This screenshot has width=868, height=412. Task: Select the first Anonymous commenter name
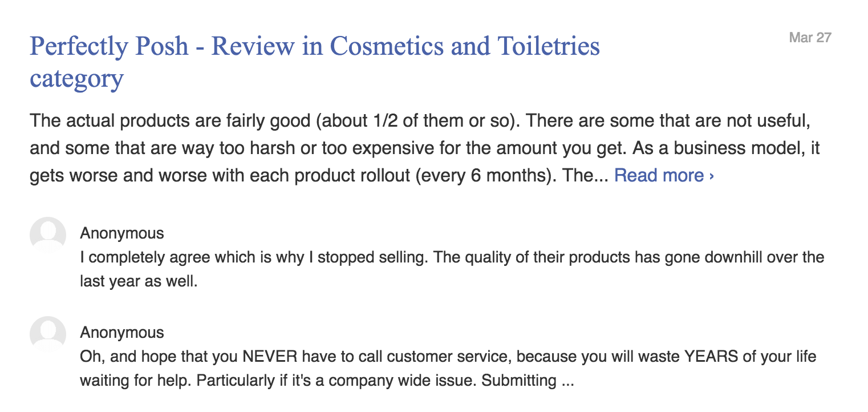122,233
